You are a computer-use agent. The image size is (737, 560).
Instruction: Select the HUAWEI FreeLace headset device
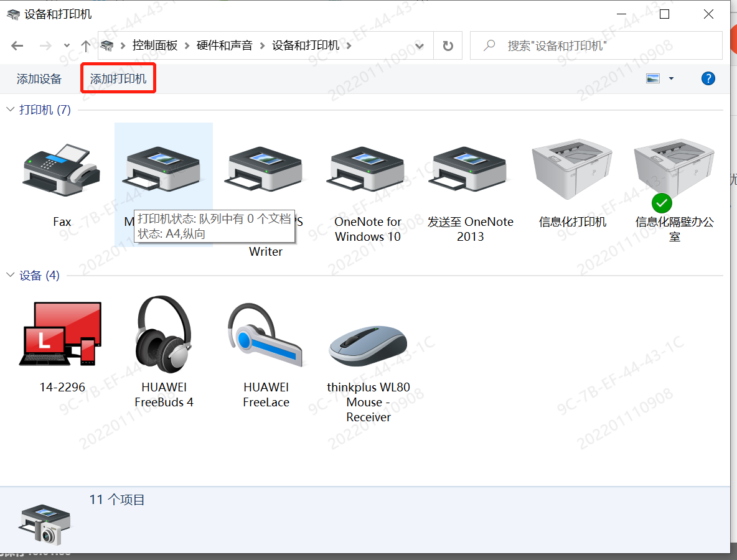(266, 334)
